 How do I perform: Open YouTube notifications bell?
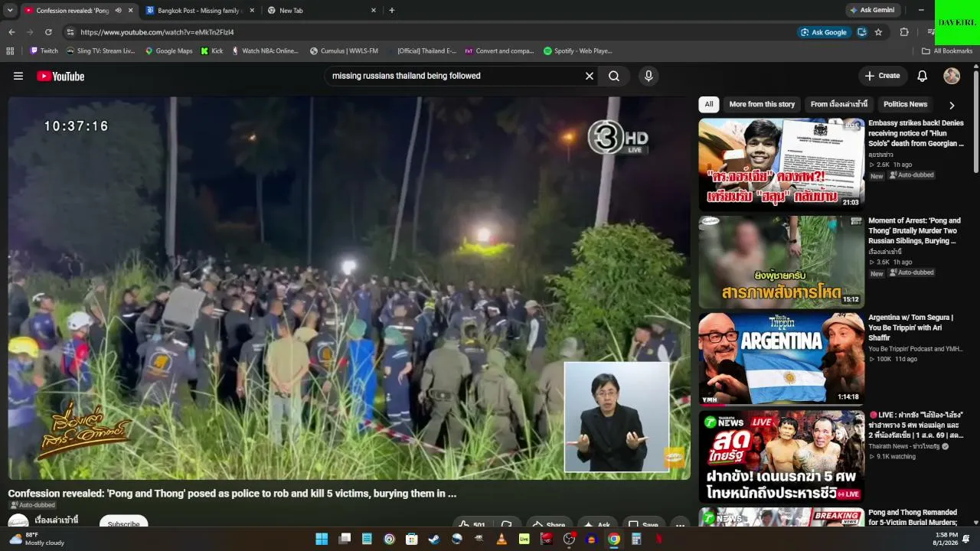(923, 76)
